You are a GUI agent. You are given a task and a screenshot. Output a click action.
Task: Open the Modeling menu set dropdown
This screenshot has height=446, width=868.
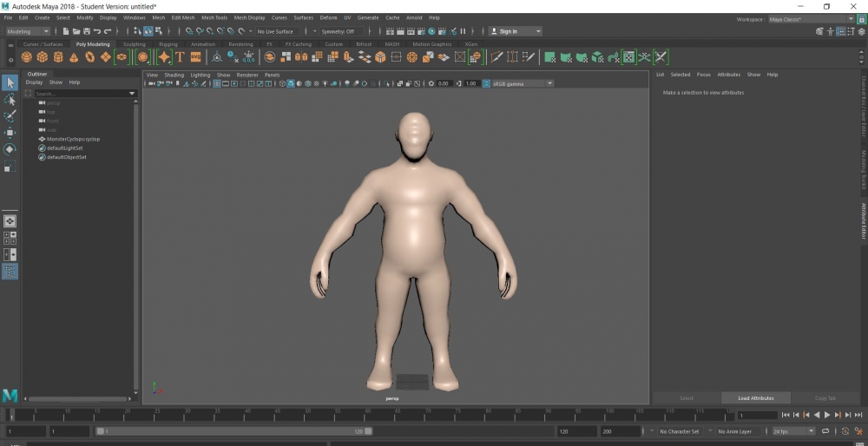click(29, 31)
